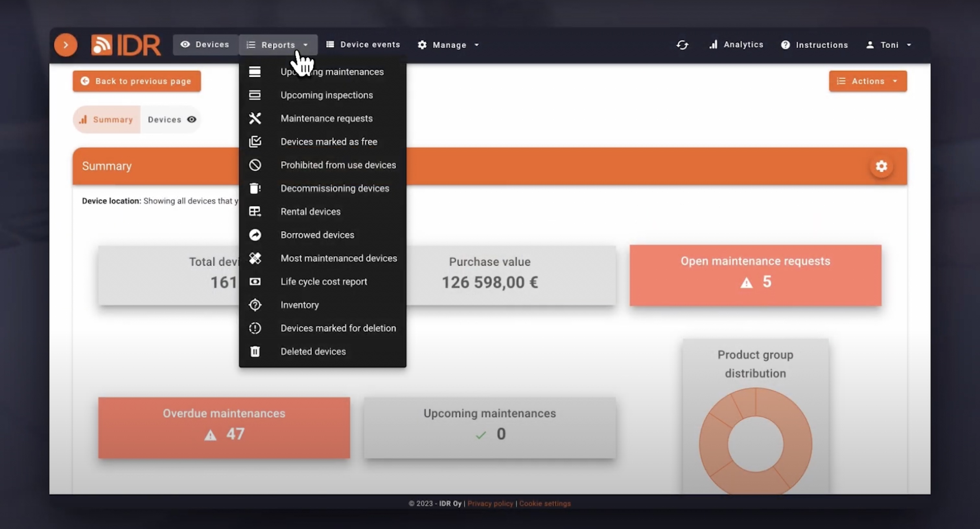Select the Devices view toggle

pyautogui.click(x=165, y=119)
